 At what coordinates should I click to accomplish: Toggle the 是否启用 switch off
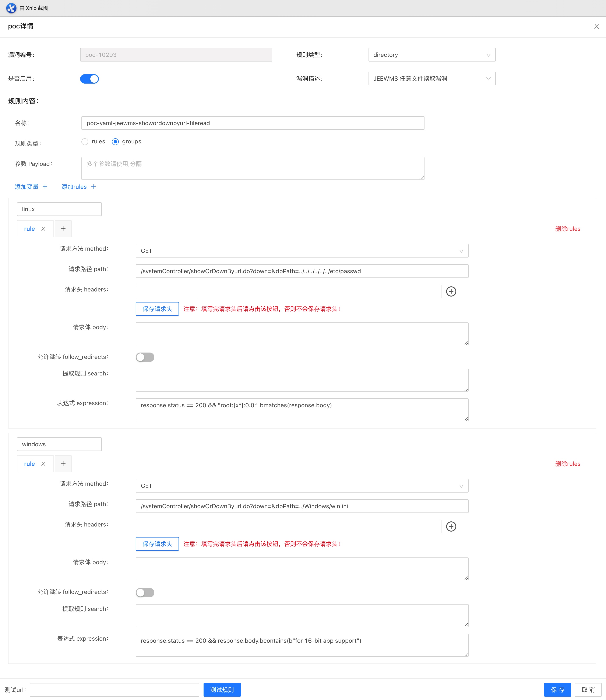point(89,79)
